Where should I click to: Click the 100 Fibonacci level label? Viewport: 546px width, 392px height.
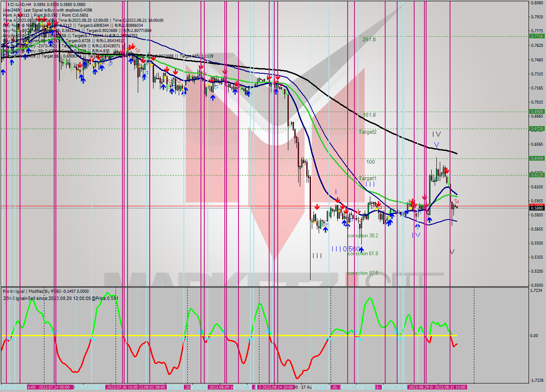370,162
